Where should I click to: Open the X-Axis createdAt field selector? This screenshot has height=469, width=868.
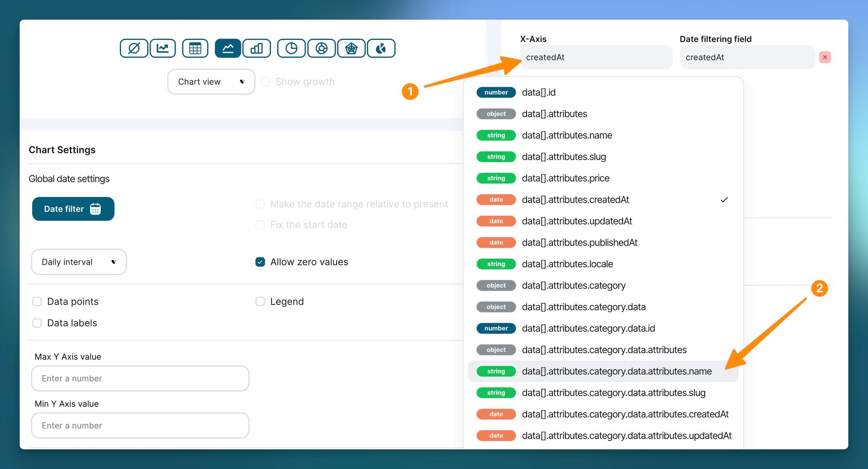coord(596,57)
